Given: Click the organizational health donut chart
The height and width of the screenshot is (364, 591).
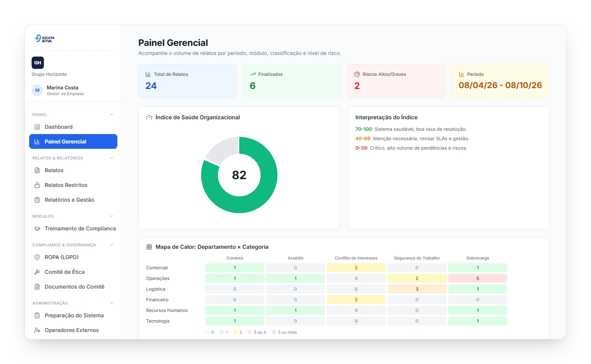Looking at the screenshot, I should [239, 175].
